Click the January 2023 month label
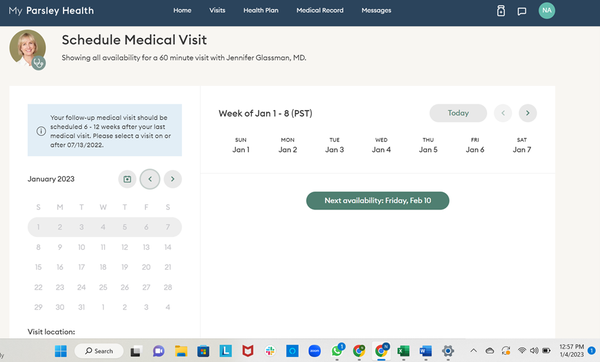The image size is (600, 362). tap(51, 179)
